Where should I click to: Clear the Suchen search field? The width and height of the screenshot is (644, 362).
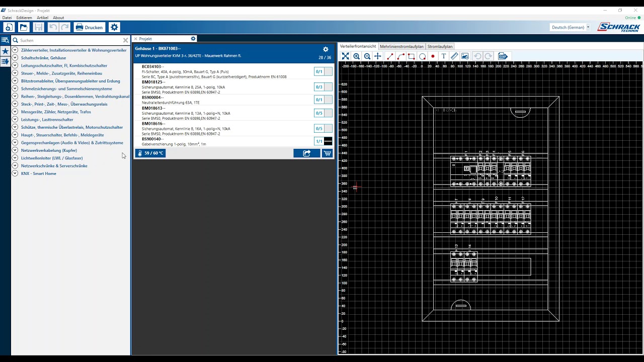click(126, 40)
